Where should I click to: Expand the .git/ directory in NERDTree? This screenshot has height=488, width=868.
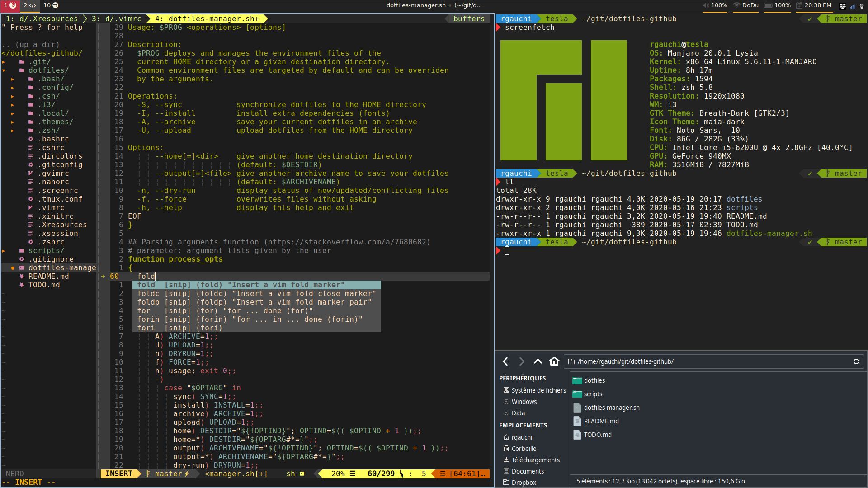coord(39,62)
